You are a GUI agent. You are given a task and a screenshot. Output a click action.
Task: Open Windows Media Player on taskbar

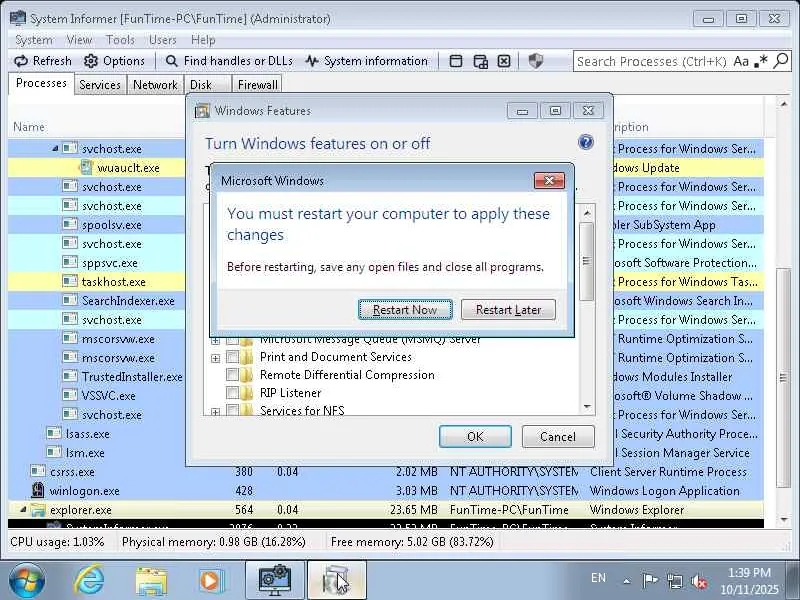coord(212,581)
